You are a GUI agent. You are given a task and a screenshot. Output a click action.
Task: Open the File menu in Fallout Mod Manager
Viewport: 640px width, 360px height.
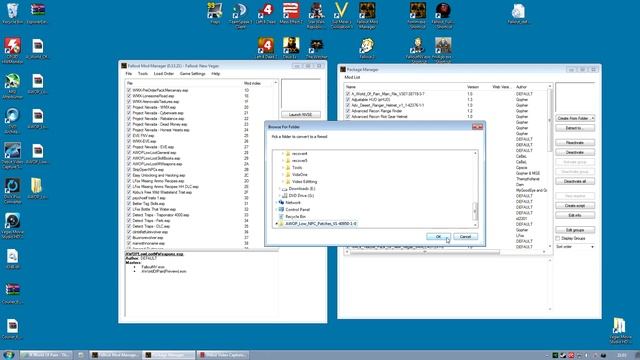[x=129, y=74]
